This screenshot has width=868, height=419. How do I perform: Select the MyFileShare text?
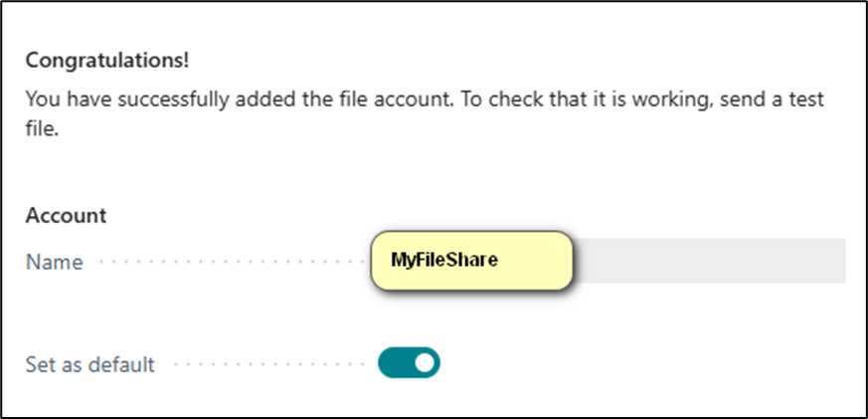tap(443, 261)
